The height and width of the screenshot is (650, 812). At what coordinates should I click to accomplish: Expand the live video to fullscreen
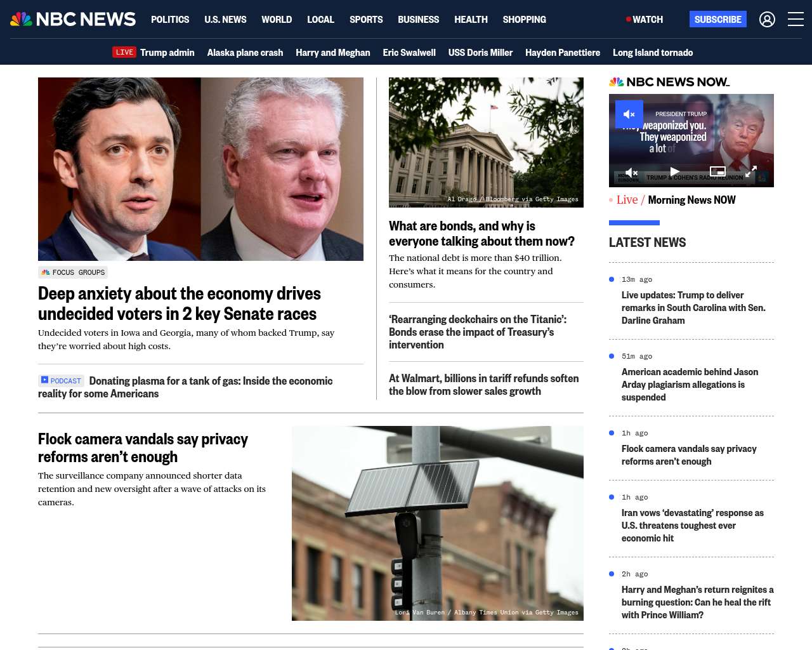coord(751,171)
